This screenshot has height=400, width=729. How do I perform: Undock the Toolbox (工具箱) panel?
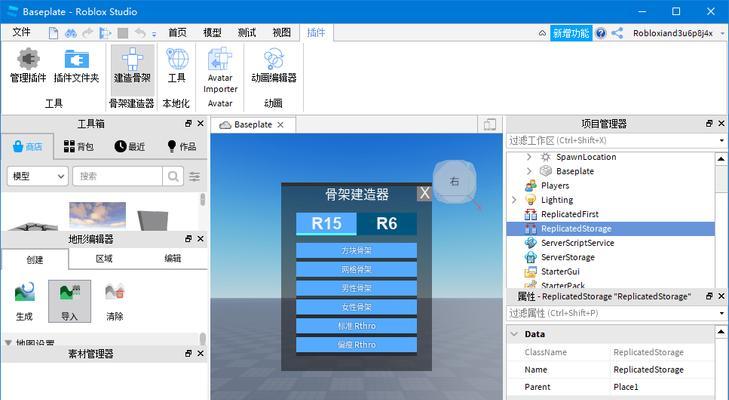188,124
